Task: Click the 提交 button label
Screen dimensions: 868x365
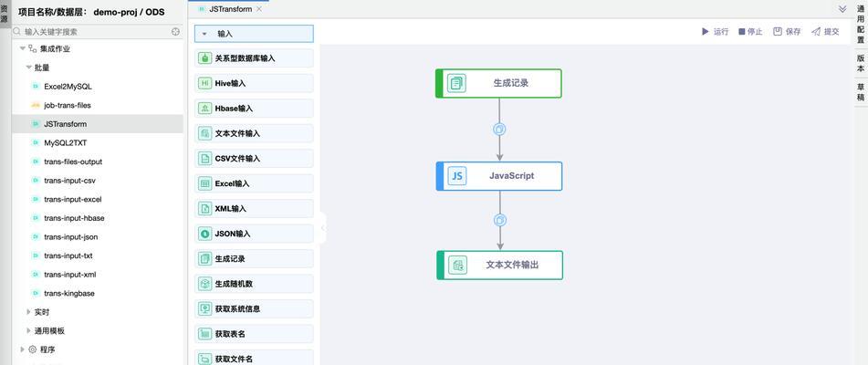Action: (x=831, y=32)
